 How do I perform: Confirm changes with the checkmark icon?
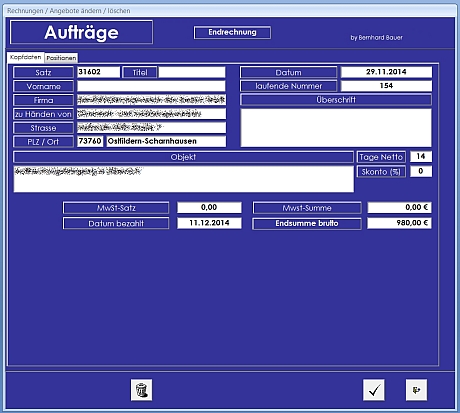coord(374,390)
